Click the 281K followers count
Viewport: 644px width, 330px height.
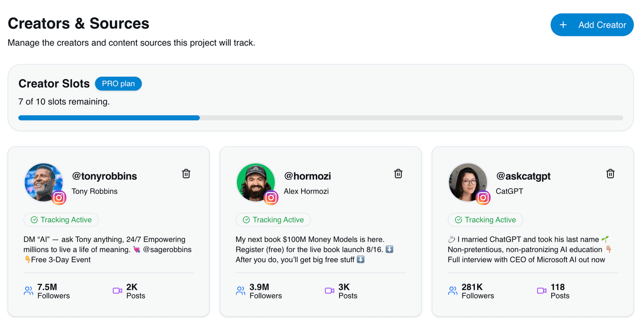472,287
